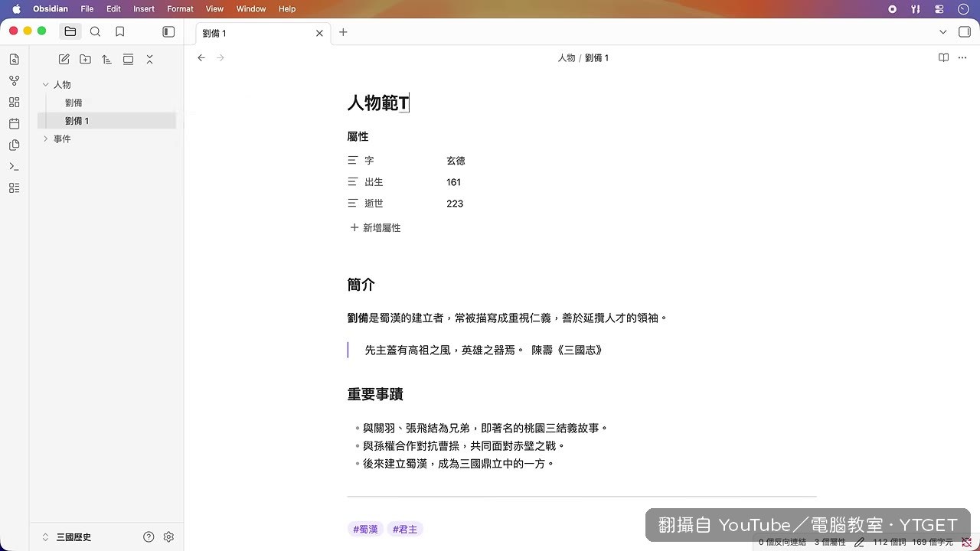
Task: Open the tab list dropdown chevron
Action: pos(943,32)
